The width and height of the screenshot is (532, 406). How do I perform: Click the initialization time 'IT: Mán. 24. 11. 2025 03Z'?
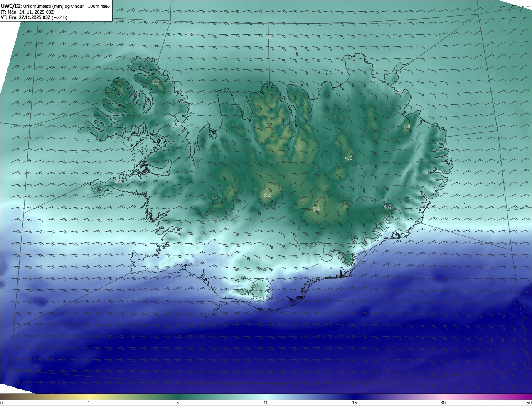click(27, 12)
